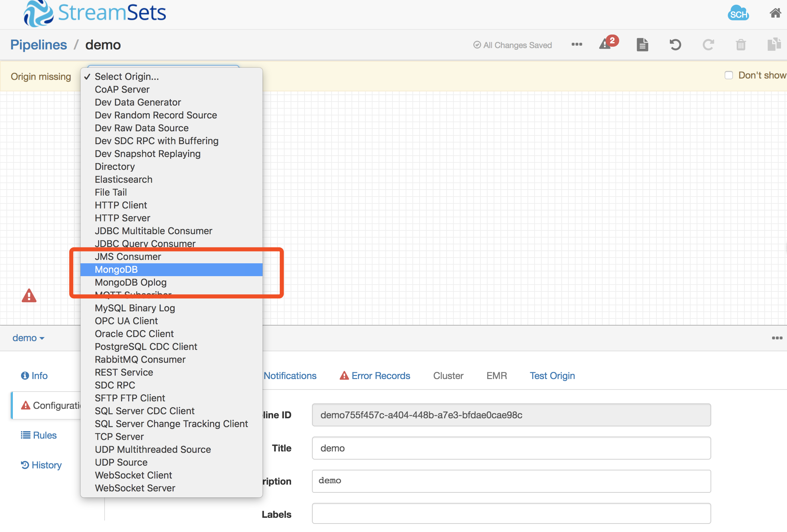The height and width of the screenshot is (532, 787).
Task: Pick HTTP Client origin
Action: tap(171, 205)
